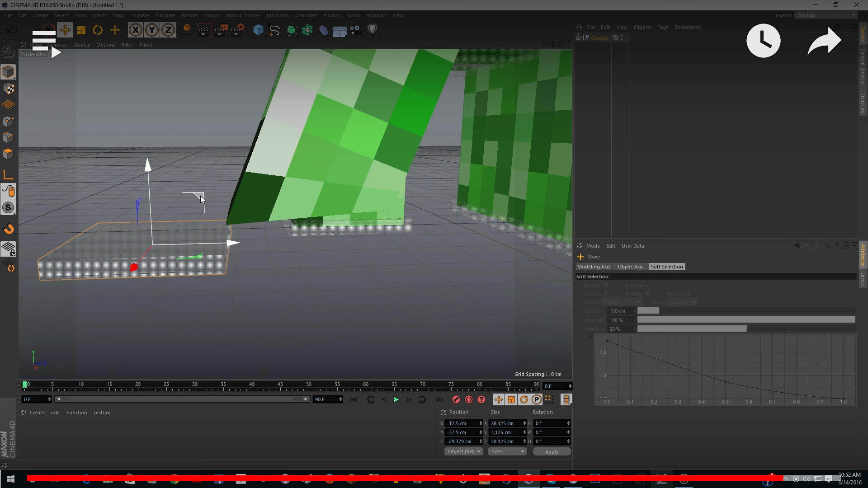Screen dimensions: 868x488
Task: Toggle the grey Enable checkbox in Soft Selection
Action: 606,286
